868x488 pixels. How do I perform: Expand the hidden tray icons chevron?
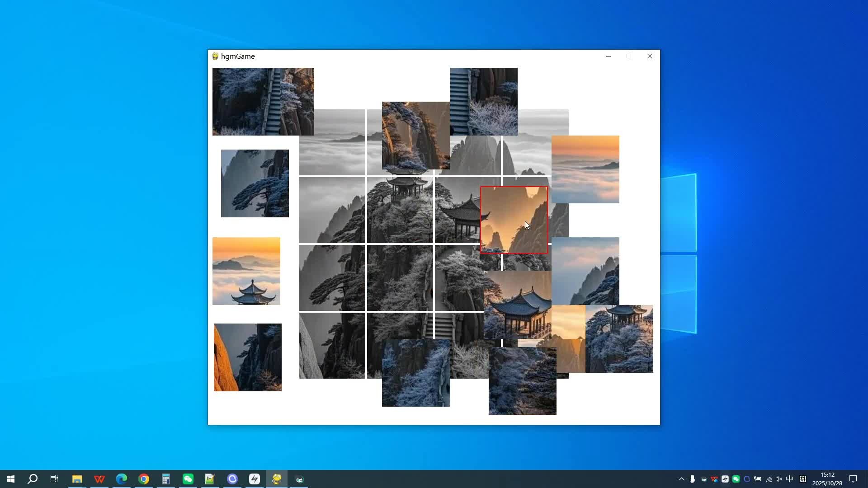681,479
